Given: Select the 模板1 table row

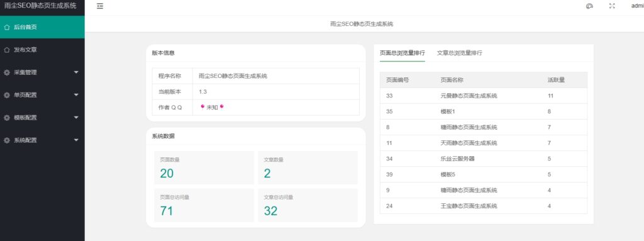Looking at the screenshot, I should pos(484,111).
